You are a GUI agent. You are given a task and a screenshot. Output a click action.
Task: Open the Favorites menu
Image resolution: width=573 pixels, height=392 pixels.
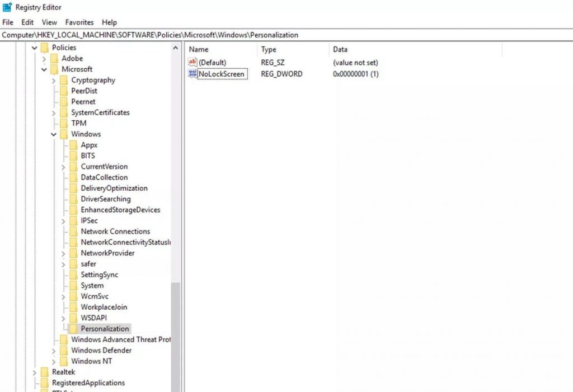(x=79, y=22)
